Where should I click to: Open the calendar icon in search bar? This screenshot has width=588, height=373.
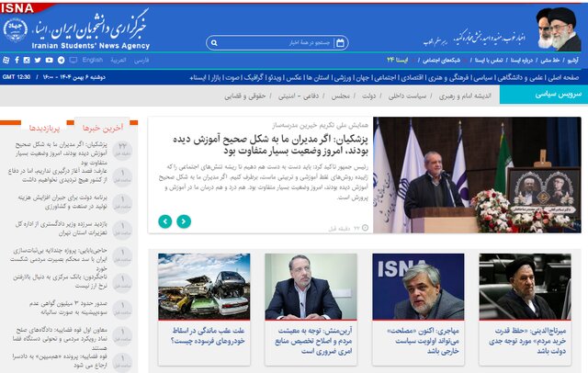(x=340, y=43)
